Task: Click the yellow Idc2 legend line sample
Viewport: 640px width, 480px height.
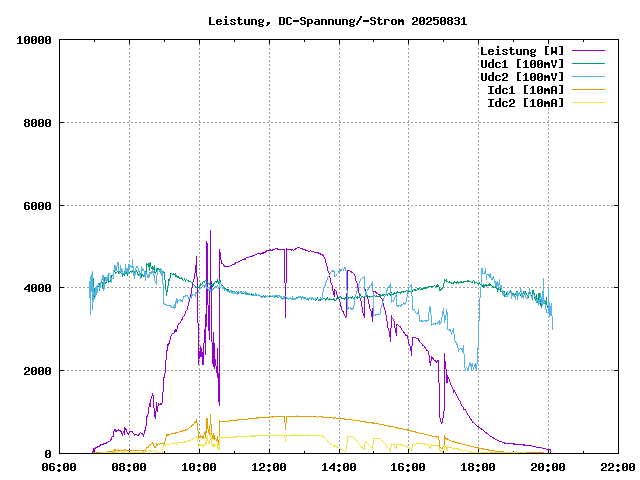Action: tap(588, 103)
